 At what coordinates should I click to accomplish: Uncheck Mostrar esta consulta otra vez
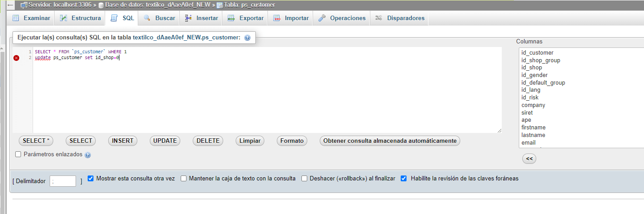(91, 178)
